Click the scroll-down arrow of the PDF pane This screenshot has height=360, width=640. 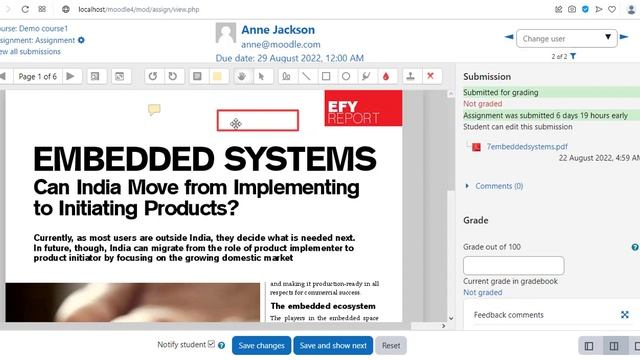point(451,318)
